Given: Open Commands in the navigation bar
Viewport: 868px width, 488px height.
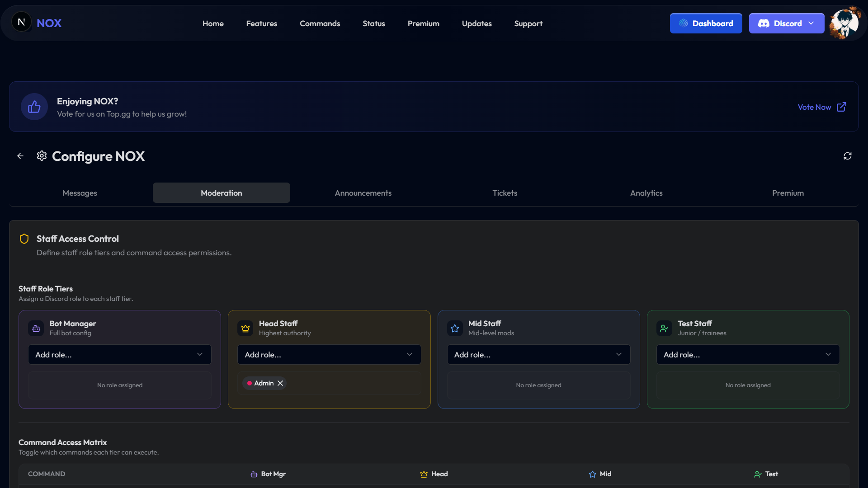Looking at the screenshot, I should click(x=320, y=23).
